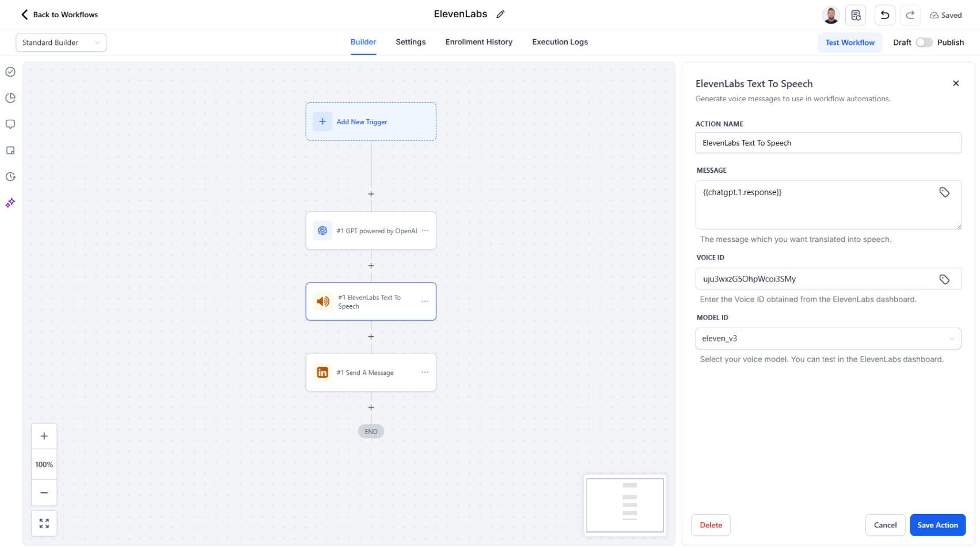Edit the workflow name with the pencil icon
The width and height of the screenshot is (980, 551).
point(500,14)
